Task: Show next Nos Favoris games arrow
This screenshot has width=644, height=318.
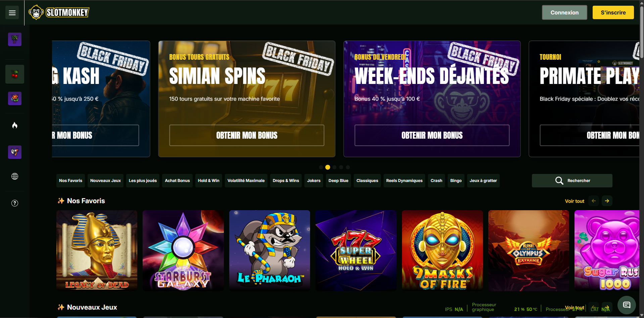Action: click(x=607, y=201)
